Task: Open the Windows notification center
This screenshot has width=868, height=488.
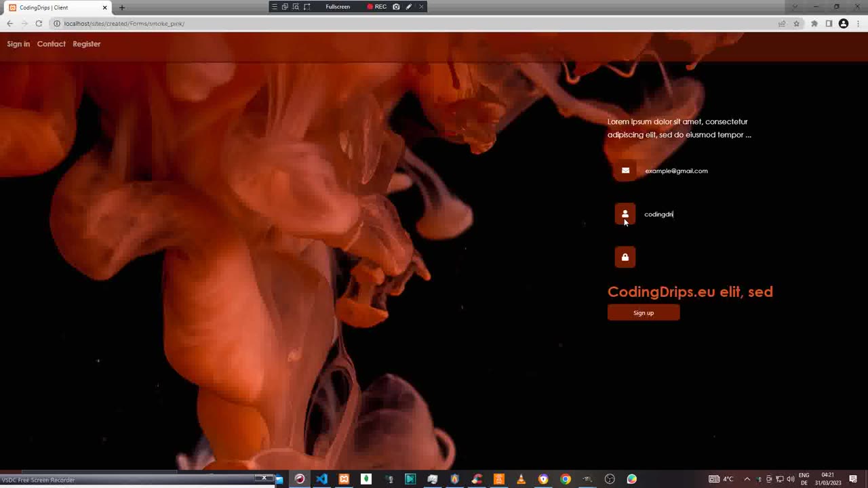Action: (853, 479)
